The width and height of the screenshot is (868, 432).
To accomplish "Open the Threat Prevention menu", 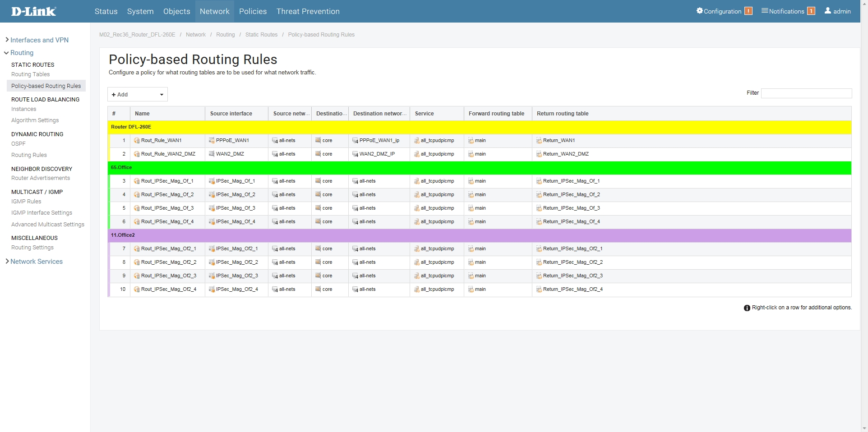I will coord(308,11).
